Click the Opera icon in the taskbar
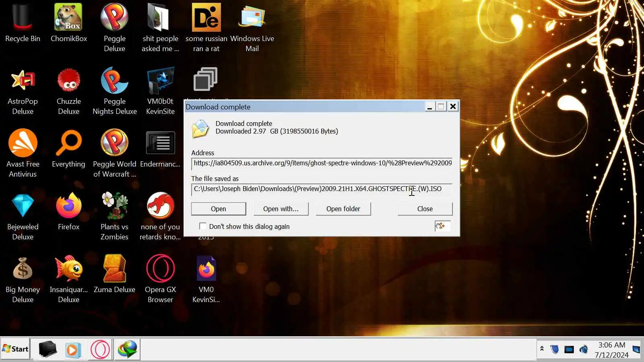This screenshot has width=644, height=362. click(100, 349)
